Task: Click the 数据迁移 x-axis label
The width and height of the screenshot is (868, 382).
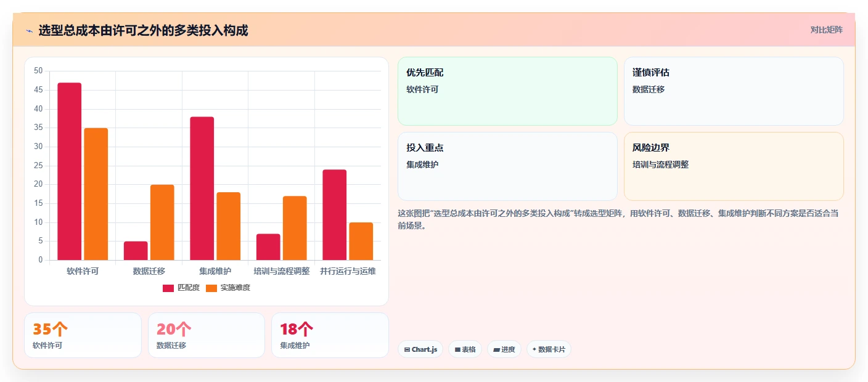Action: coord(149,271)
